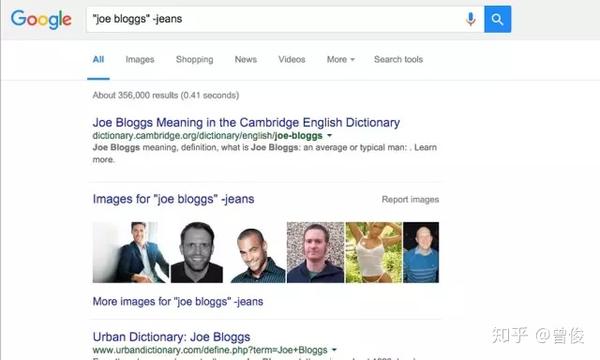Open thumbnail of man against gravel wall

point(315,252)
